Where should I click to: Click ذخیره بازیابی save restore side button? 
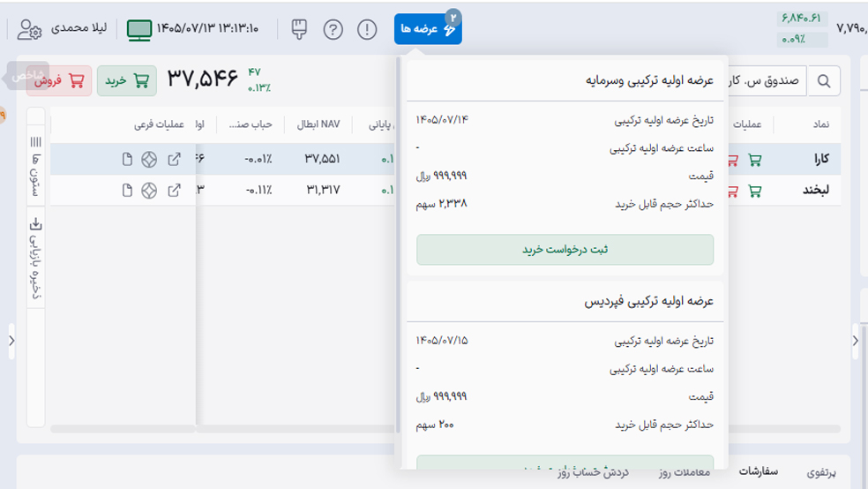(x=36, y=259)
